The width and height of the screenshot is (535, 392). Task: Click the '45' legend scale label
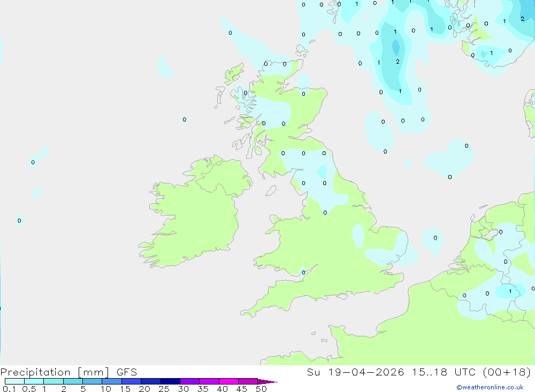[242, 389]
